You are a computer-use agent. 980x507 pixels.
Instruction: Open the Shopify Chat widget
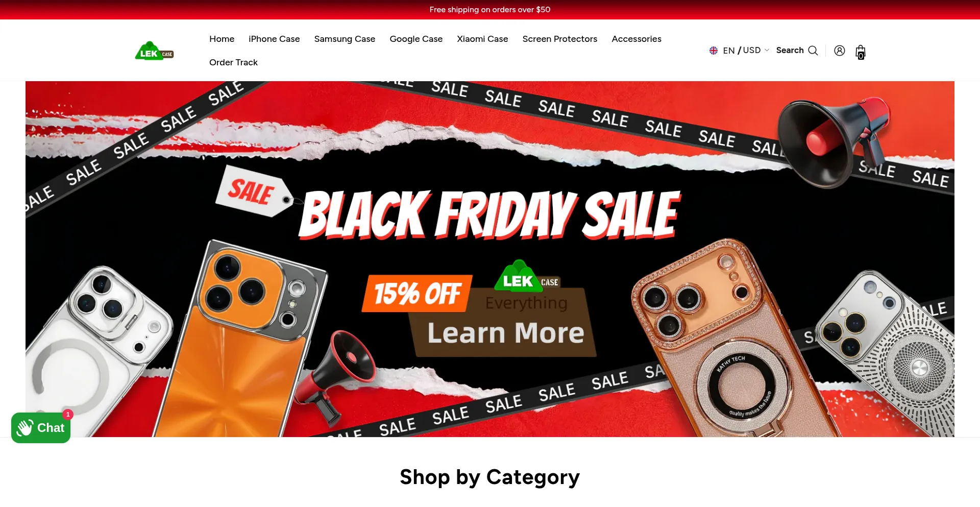tap(41, 428)
